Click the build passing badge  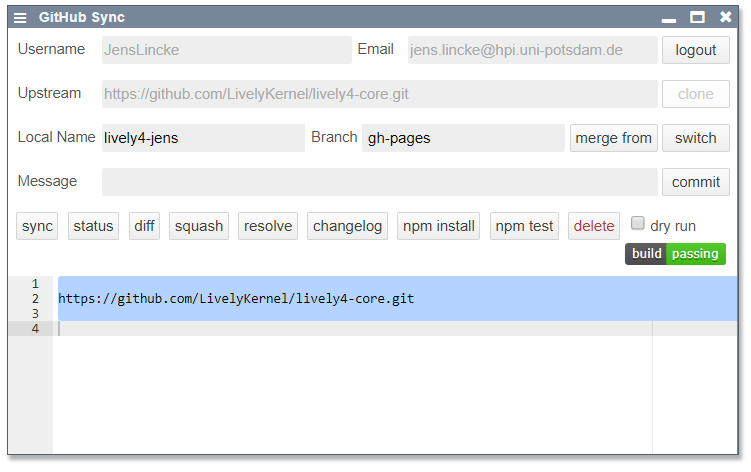[x=675, y=254]
